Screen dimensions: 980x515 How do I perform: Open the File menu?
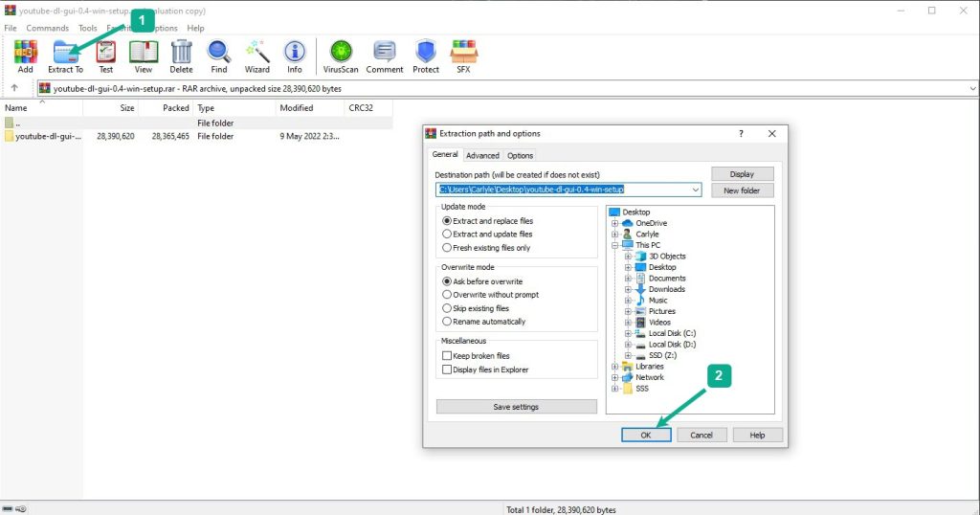click(x=11, y=28)
